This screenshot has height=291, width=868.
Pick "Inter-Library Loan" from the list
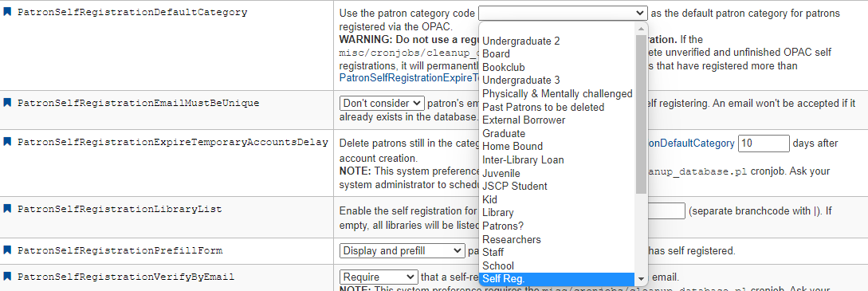coord(557,160)
